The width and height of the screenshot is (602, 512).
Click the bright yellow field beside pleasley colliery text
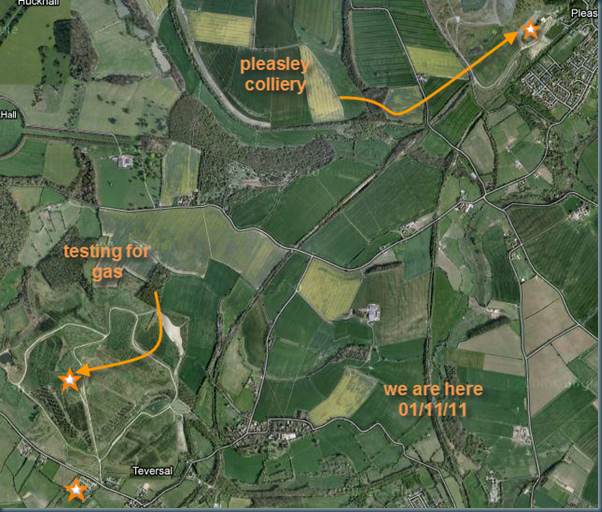(321, 86)
